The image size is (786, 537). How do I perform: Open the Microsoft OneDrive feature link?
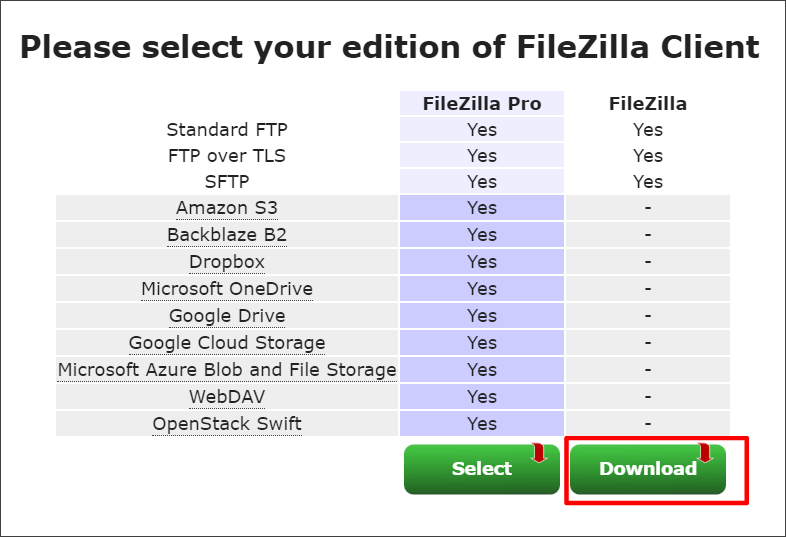227,289
